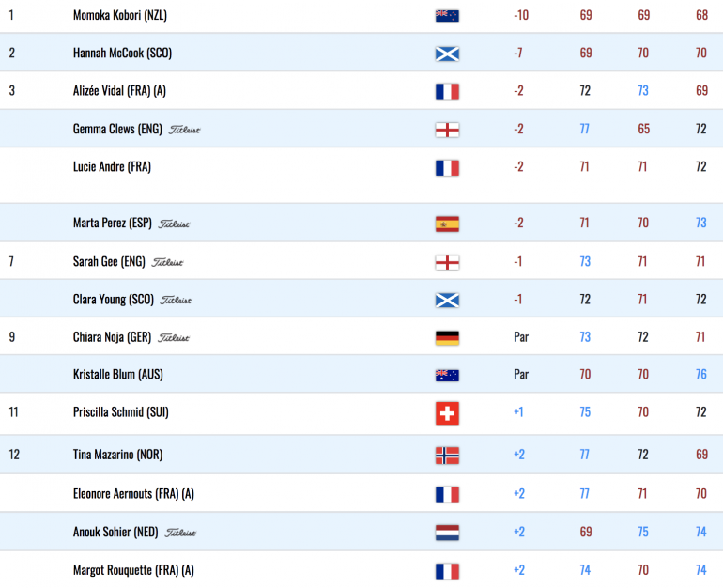Image resolution: width=723 pixels, height=588 pixels.
Task: Click the Titleist logo next to Gemma Clews
Action: (184, 130)
